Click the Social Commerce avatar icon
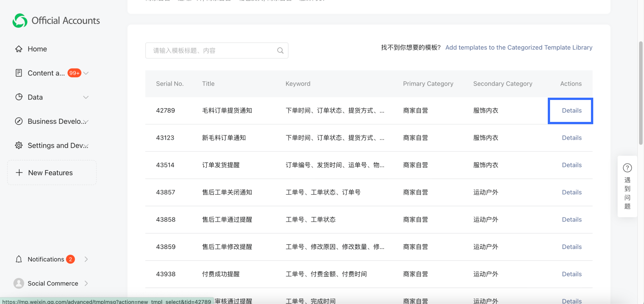The image size is (644, 304). (19, 283)
